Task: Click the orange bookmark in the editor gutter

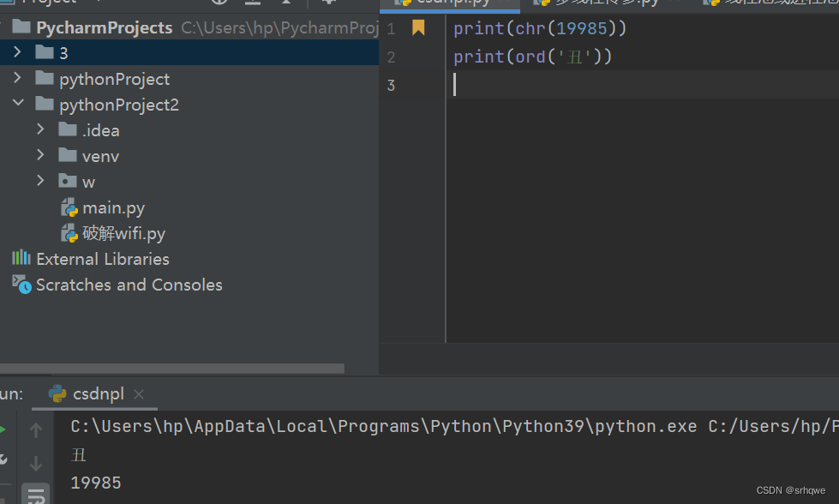Action: pyautogui.click(x=418, y=28)
